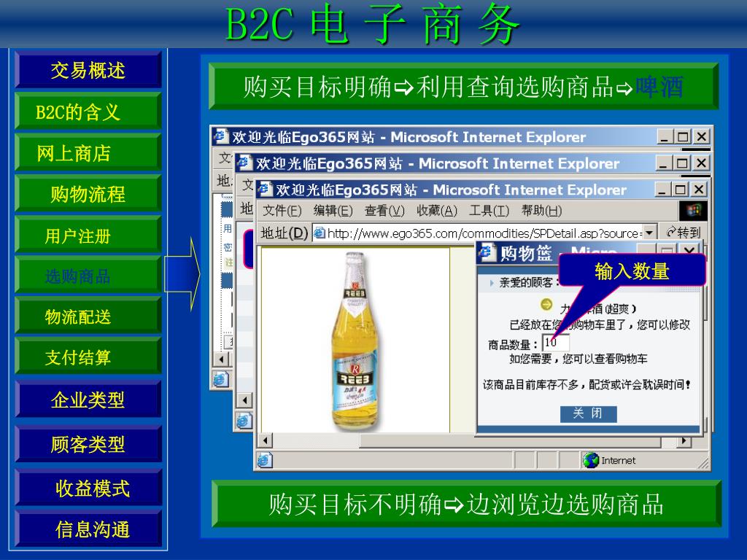Image resolution: width=747 pixels, height=560 pixels.
Task: Click the back IE window status bar icon
Action: pos(221,379)
